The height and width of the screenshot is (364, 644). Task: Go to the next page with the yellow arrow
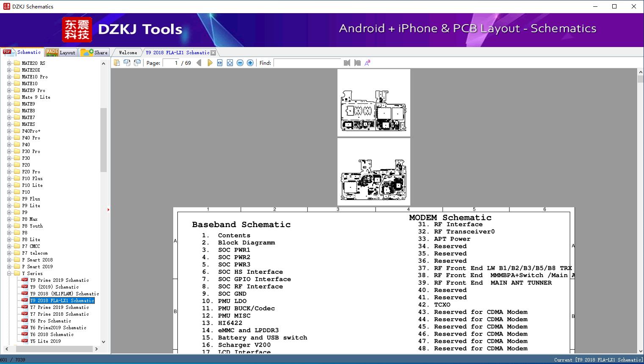coord(210,63)
